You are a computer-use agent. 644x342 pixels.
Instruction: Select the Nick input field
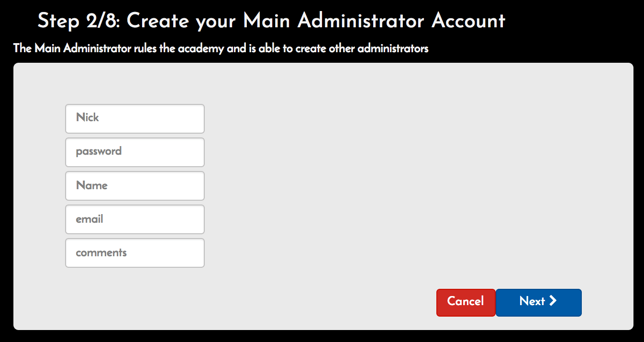pyautogui.click(x=134, y=118)
